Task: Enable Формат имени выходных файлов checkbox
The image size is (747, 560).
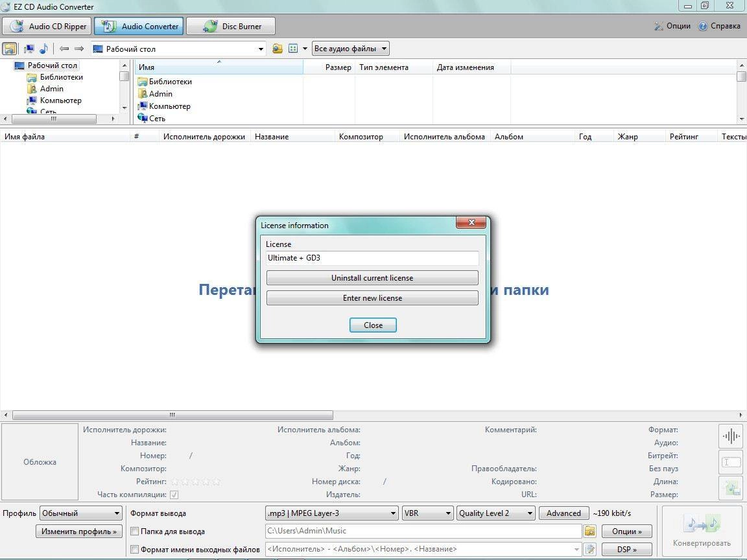Action: [x=135, y=550]
